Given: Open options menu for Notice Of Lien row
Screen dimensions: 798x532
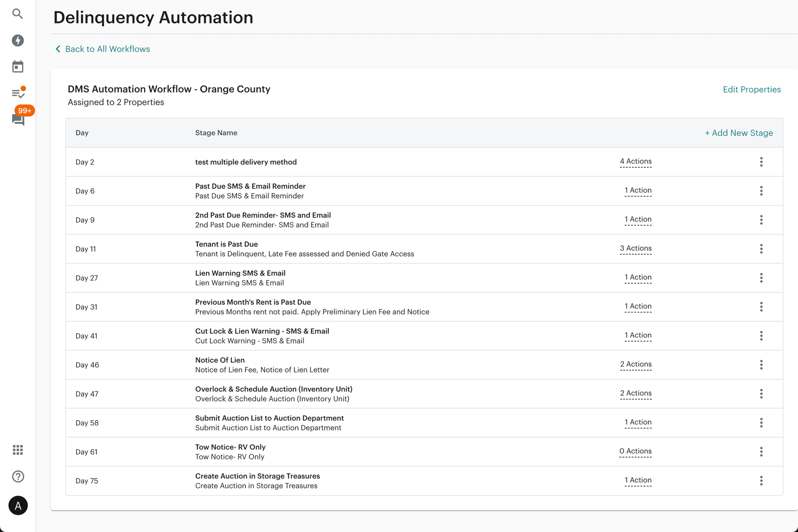Looking at the screenshot, I should tap(761, 365).
